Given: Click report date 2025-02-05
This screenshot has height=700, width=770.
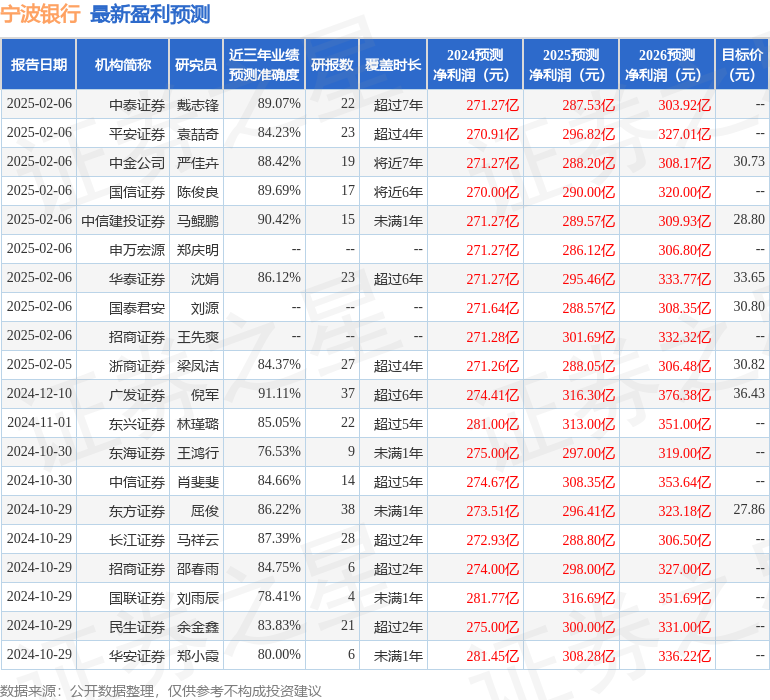Looking at the screenshot, I should point(39,364).
